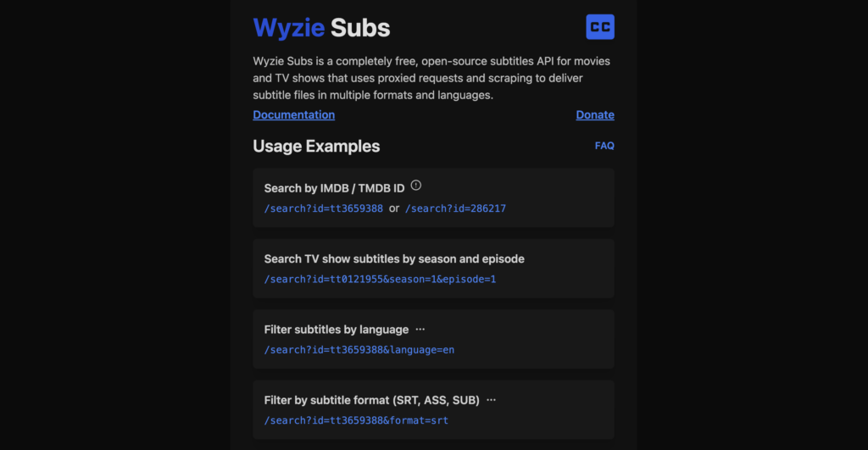Open the Documentation link
Image resolution: width=868 pixels, height=450 pixels.
[293, 114]
